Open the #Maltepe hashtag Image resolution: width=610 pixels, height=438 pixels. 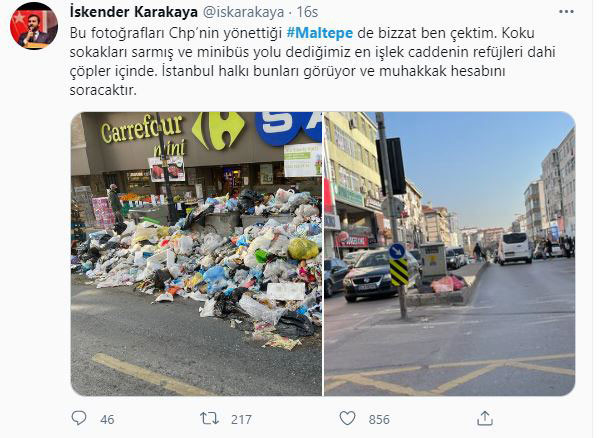point(319,33)
